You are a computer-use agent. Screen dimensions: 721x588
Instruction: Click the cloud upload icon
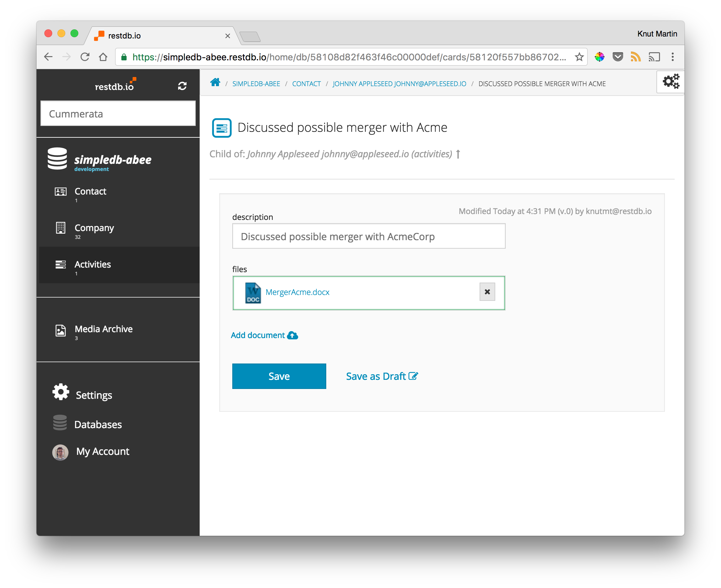click(x=292, y=335)
